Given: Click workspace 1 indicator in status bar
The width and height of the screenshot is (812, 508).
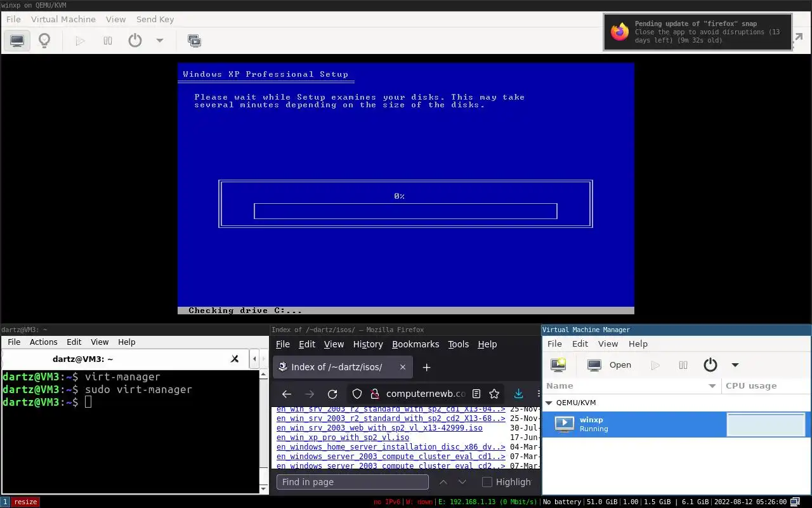Looking at the screenshot, I should 5,502.
